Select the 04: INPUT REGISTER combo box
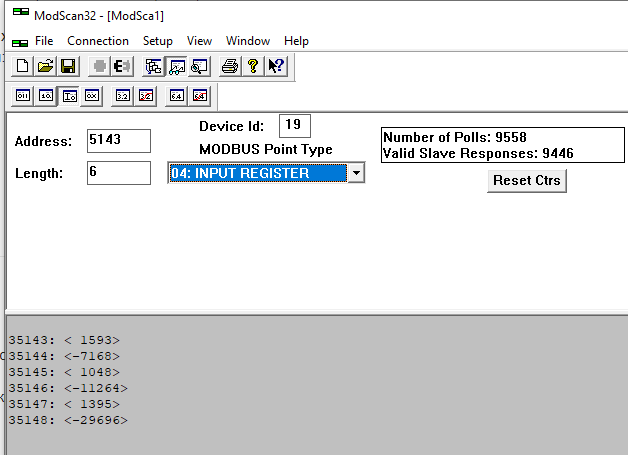The image size is (628, 455). (x=266, y=173)
